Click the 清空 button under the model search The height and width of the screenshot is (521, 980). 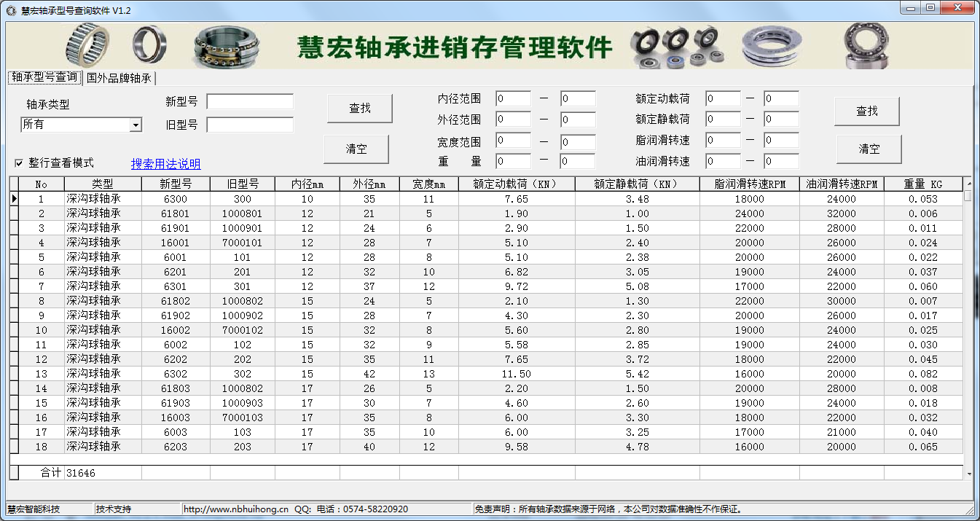coord(356,149)
